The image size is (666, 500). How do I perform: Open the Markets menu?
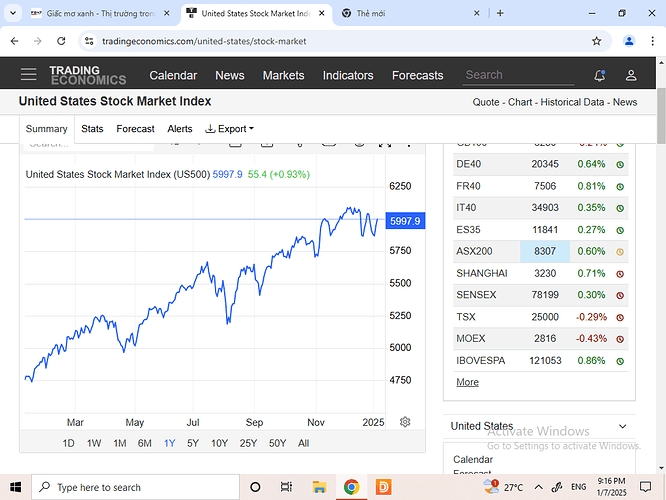coord(283,75)
